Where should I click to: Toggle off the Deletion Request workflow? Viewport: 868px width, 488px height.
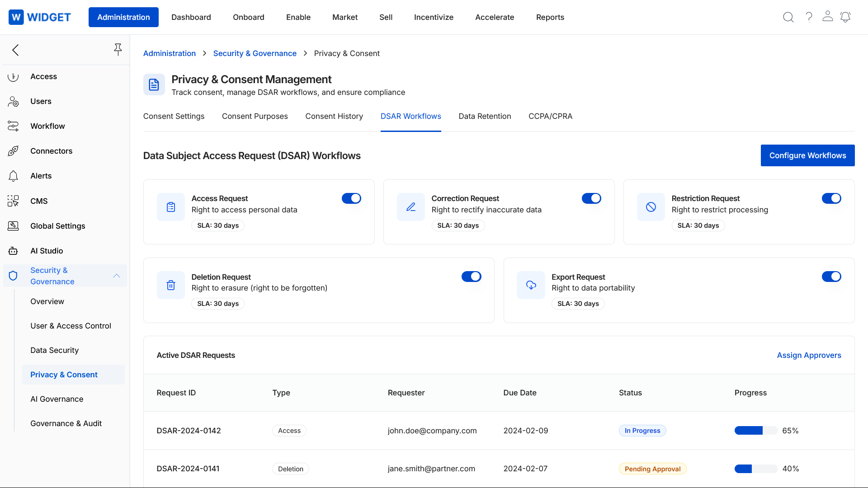(x=472, y=277)
